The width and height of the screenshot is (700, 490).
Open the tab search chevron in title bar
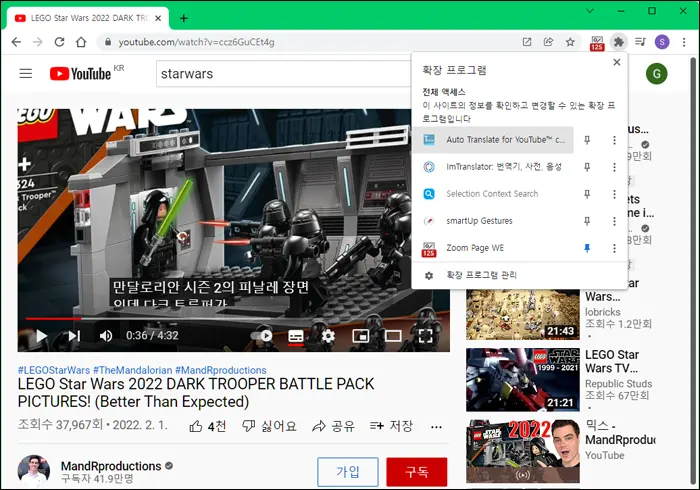coord(590,11)
